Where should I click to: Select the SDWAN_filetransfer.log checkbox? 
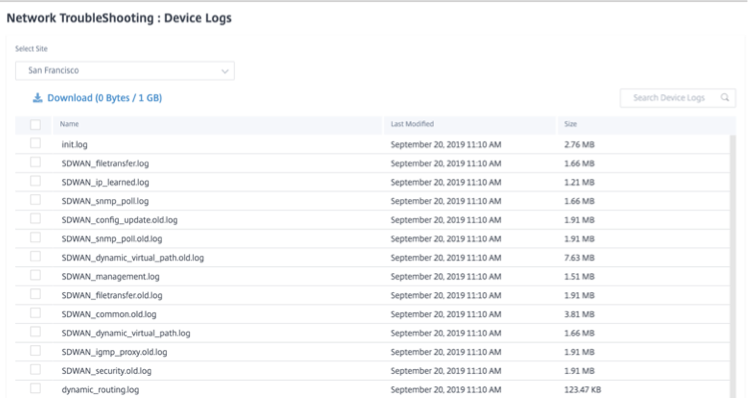tap(35, 162)
